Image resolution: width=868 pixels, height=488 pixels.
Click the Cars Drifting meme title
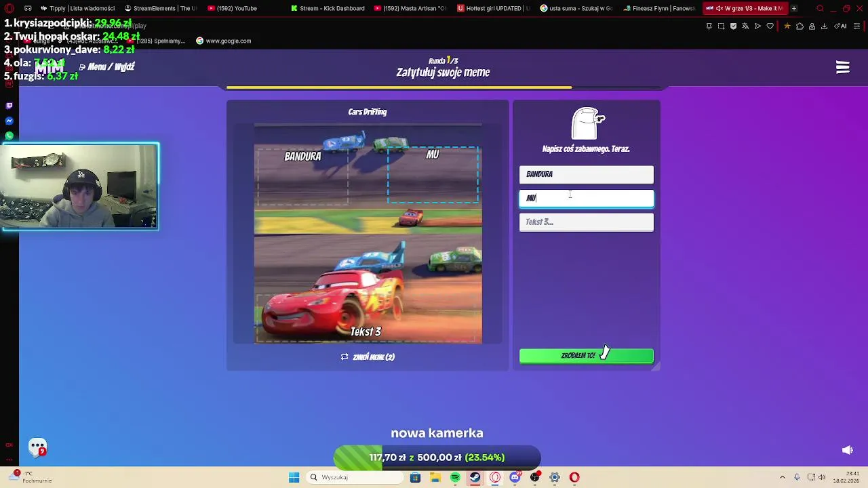pos(368,112)
